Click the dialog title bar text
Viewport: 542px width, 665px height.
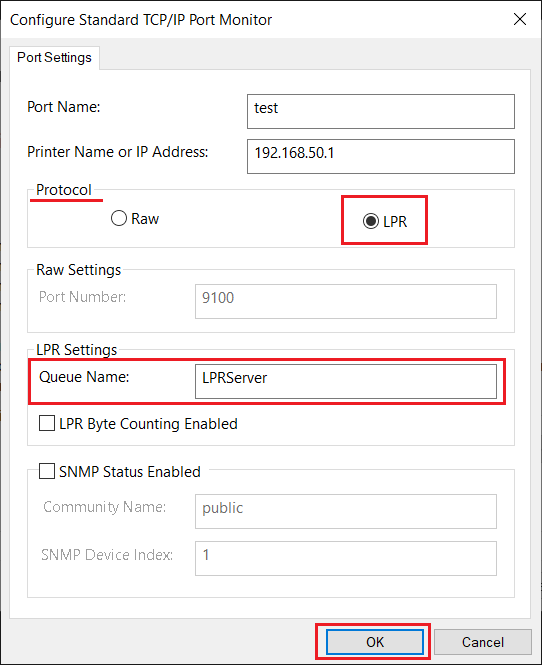(141, 20)
